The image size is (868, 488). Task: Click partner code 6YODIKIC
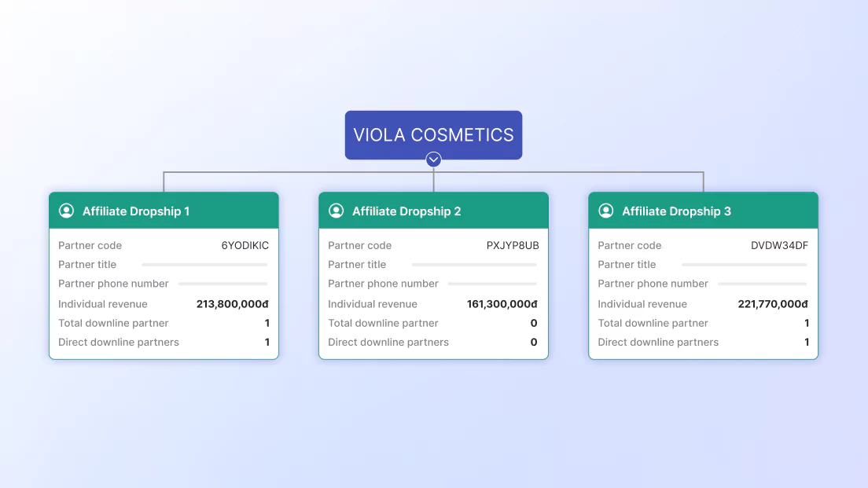(x=245, y=245)
